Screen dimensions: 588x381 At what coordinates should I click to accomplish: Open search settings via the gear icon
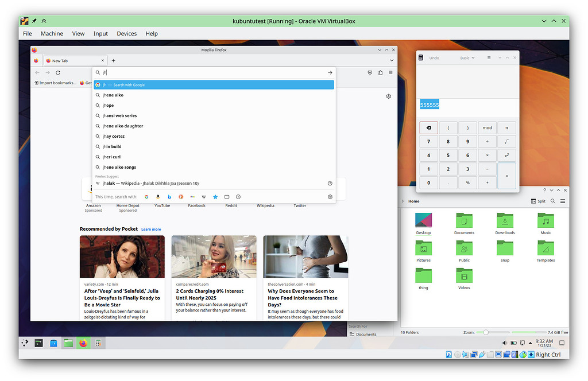330,196
